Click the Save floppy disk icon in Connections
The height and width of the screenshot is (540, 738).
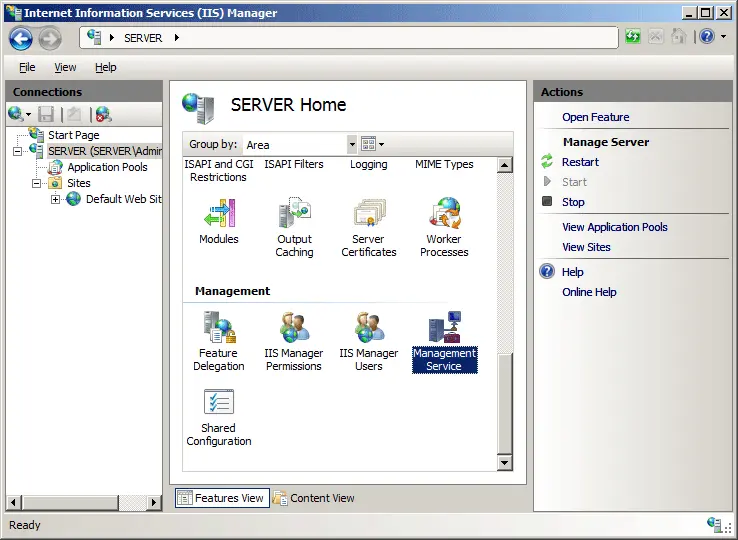tap(46, 114)
